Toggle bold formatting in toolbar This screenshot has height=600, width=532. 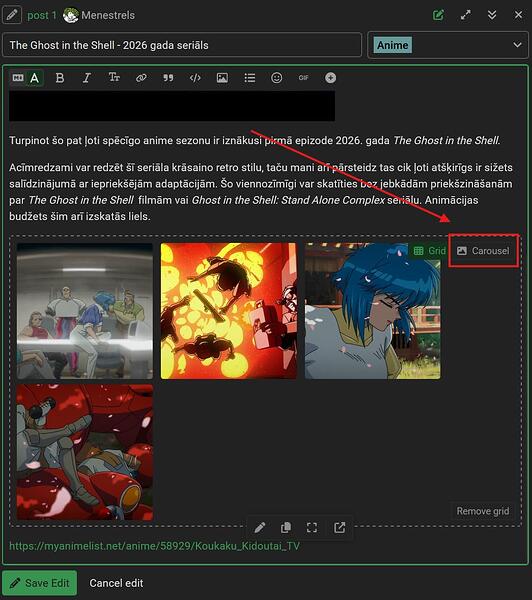point(60,78)
